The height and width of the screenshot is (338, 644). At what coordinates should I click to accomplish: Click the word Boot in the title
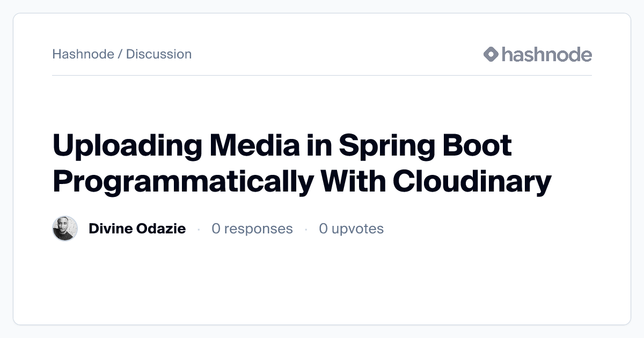click(x=479, y=146)
